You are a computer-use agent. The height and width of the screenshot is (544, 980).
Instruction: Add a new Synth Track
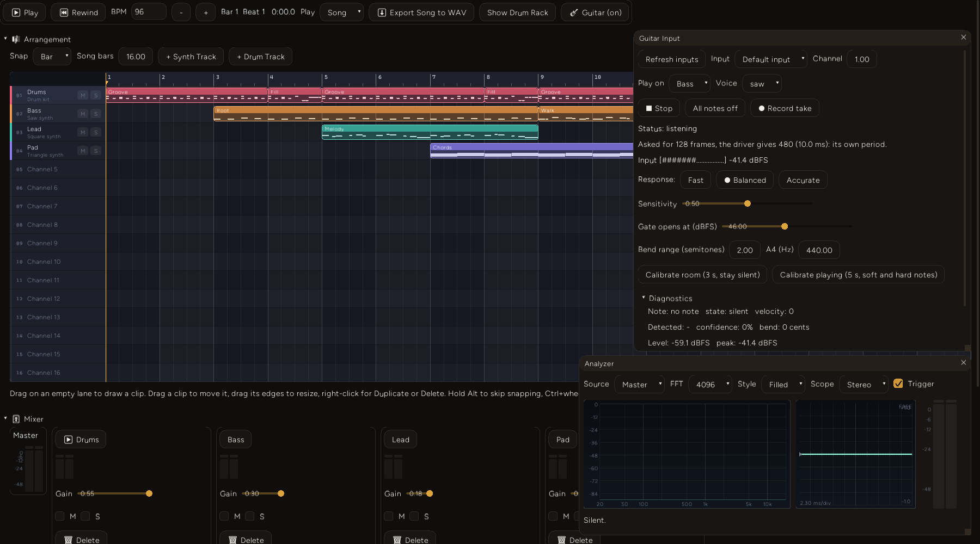tap(191, 56)
